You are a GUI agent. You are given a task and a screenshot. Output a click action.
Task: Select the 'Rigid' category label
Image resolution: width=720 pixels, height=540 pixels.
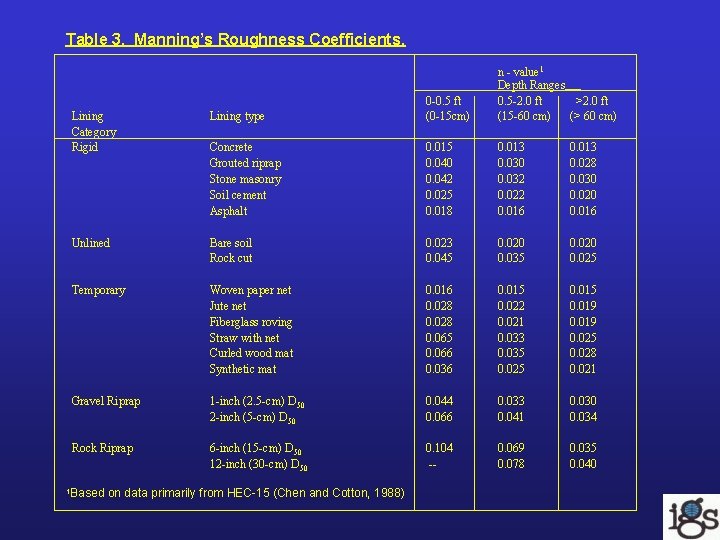[84, 147]
